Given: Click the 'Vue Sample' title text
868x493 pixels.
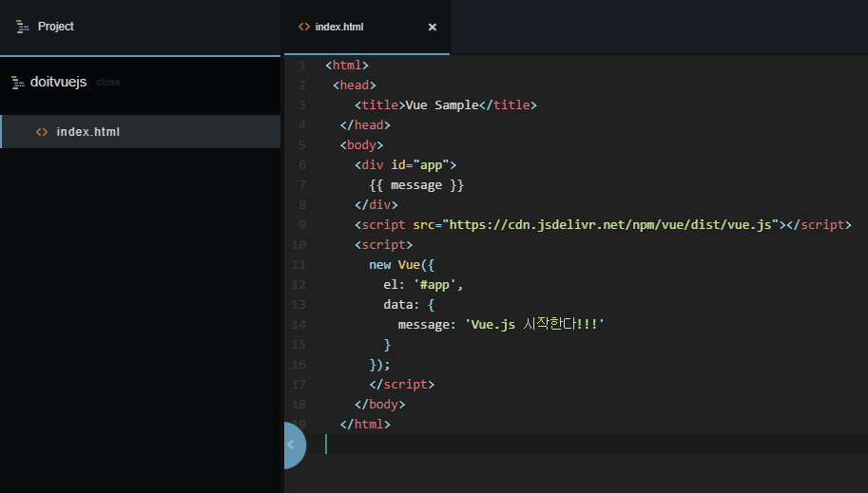Looking at the screenshot, I should coord(442,105).
